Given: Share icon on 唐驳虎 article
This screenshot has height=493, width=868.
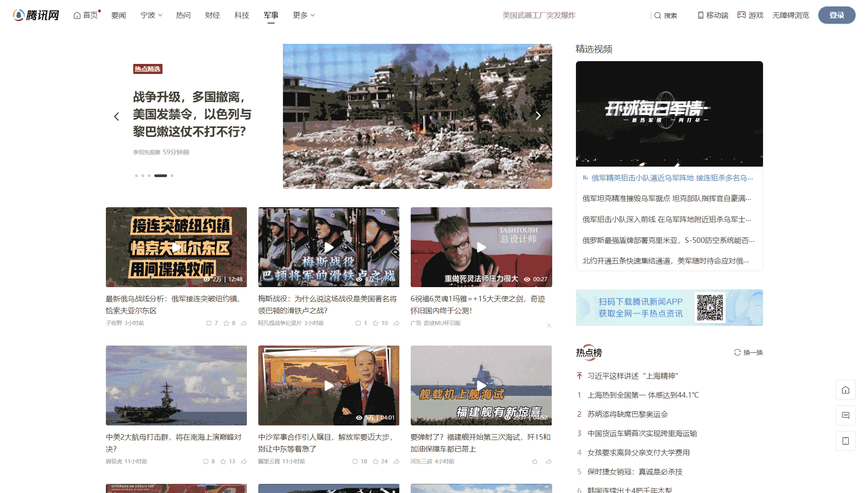Looking at the screenshot, I should point(244,462).
